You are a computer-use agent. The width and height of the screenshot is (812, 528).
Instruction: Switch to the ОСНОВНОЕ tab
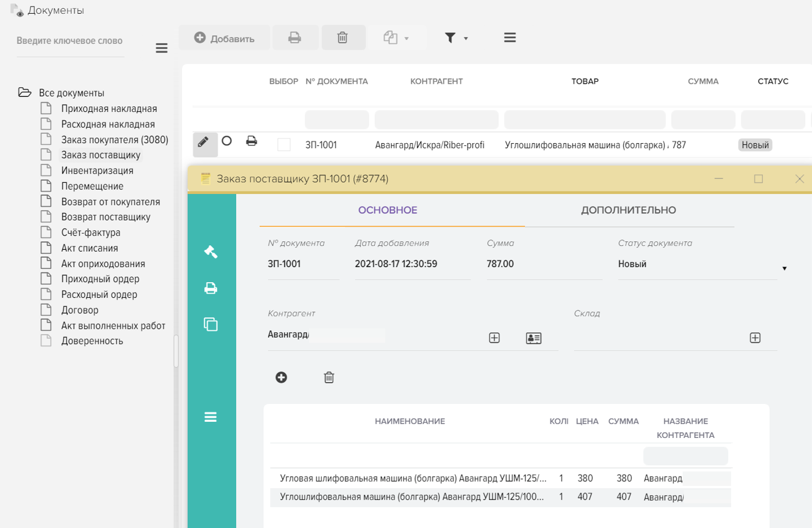[388, 210]
